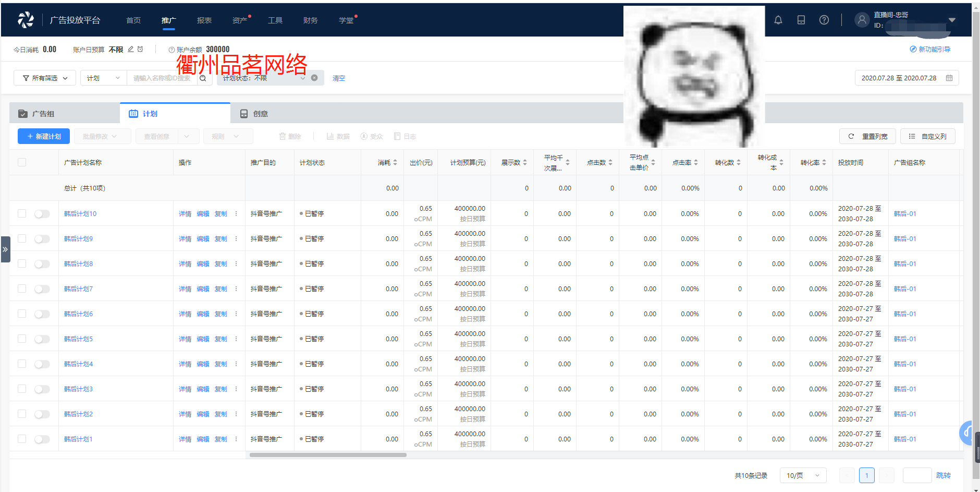Viewport: 980px width, 492px height.
Task: Expand the 所有筛选 filter dropdown
Action: [45, 78]
